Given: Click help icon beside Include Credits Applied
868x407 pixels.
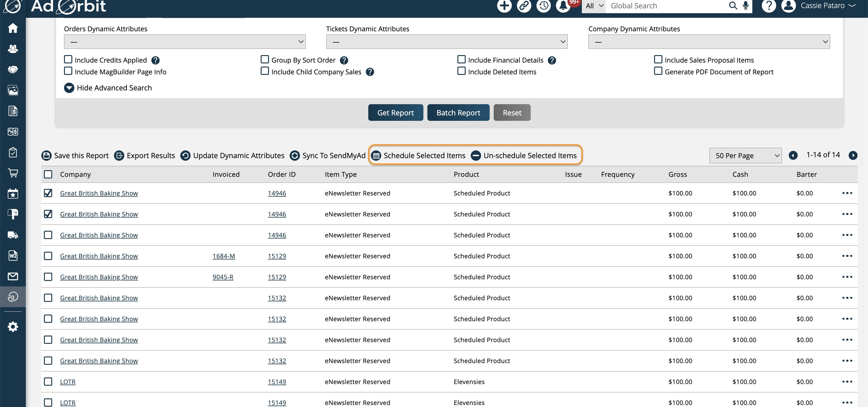Looking at the screenshot, I should tap(155, 60).
